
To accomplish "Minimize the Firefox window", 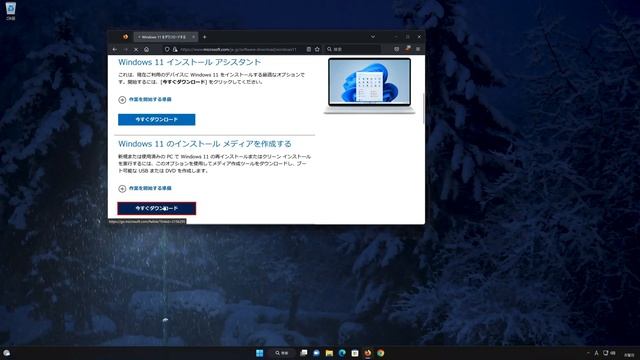I will [x=396, y=37].
